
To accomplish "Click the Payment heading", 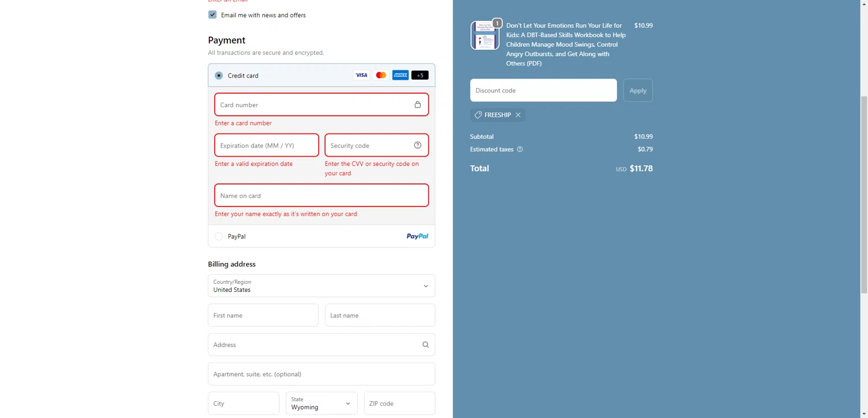I will [x=227, y=40].
